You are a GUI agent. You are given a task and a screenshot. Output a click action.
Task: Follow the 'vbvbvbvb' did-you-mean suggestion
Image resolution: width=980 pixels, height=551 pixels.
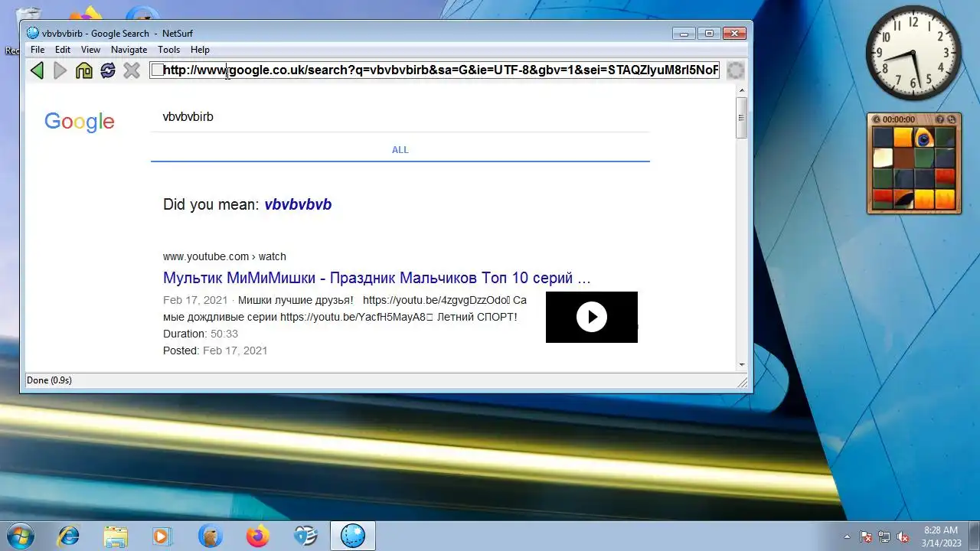click(298, 204)
